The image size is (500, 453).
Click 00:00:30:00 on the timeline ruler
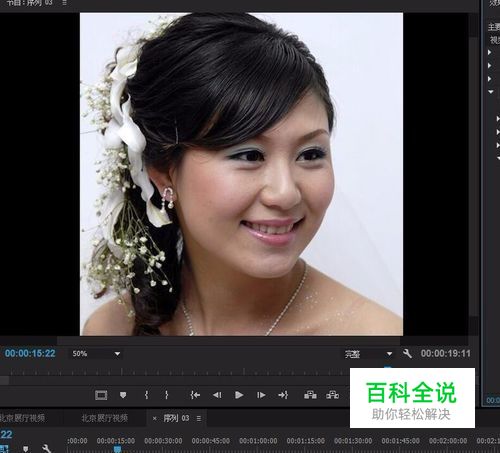click(x=163, y=441)
